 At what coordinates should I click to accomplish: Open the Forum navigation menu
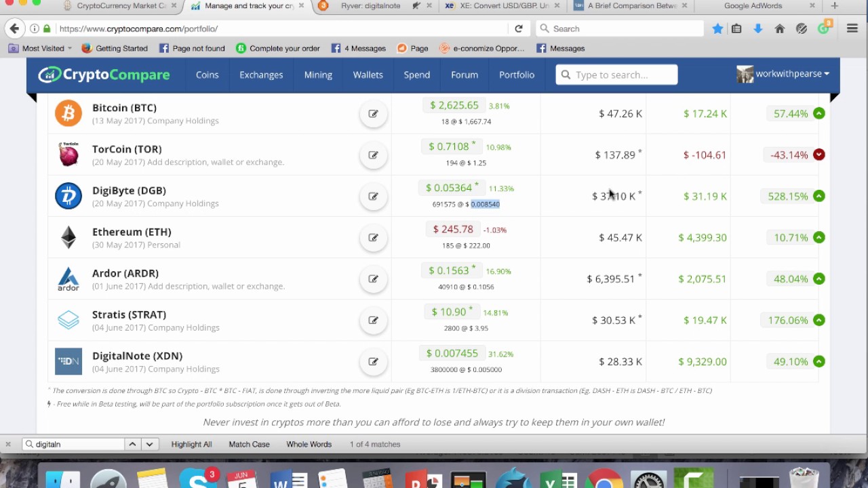(x=465, y=75)
